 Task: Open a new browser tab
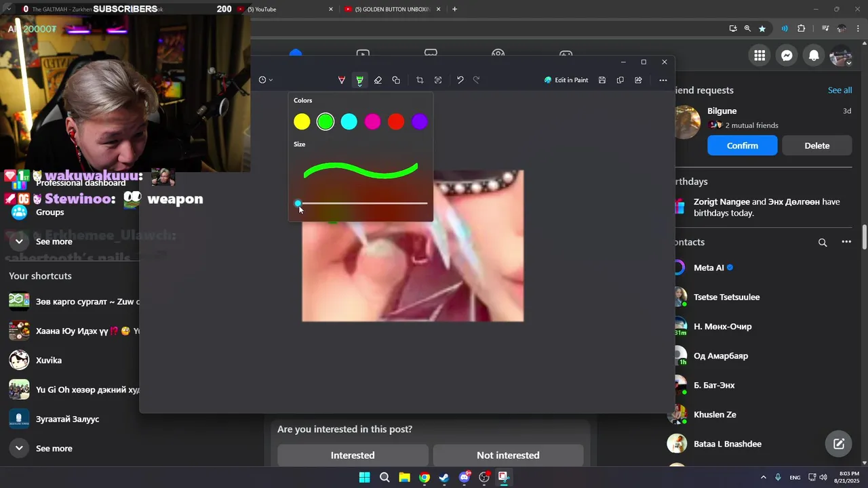click(x=454, y=9)
